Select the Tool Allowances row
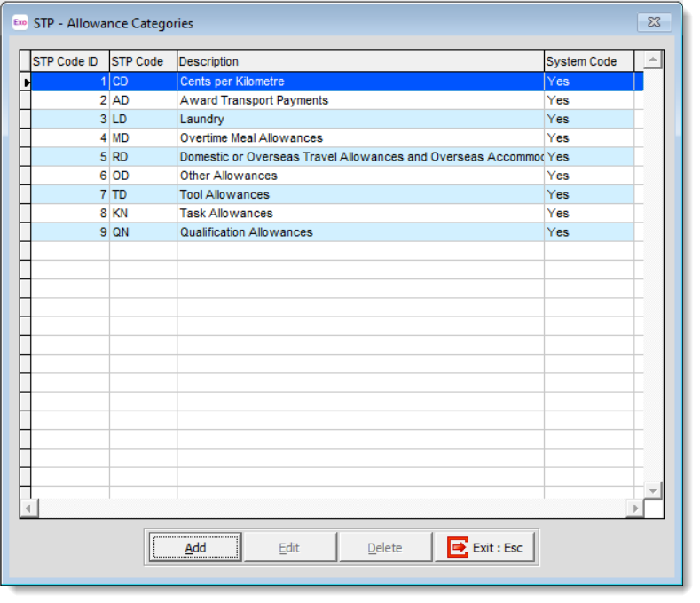Viewport: 700px width, 603px height. click(224, 195)
